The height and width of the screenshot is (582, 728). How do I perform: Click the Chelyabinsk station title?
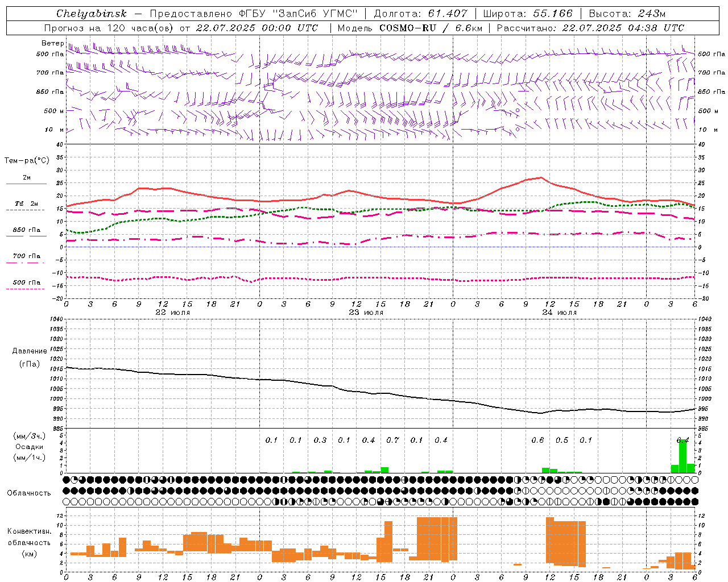pos(91,14)
